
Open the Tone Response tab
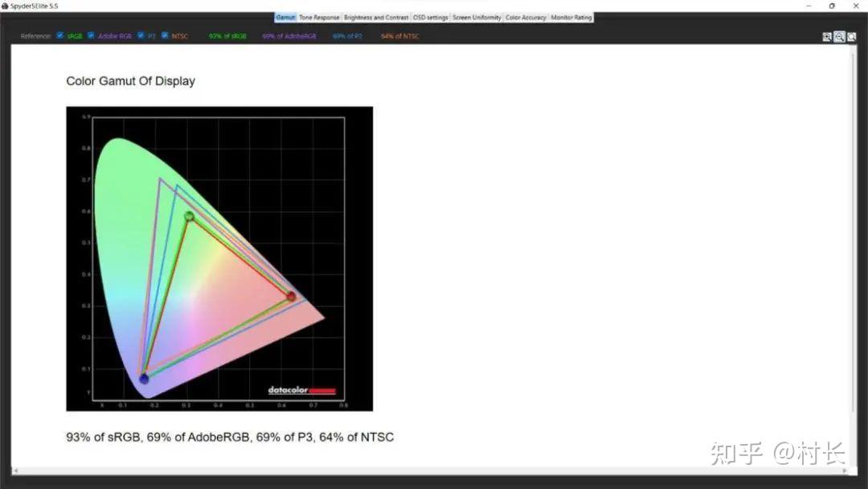319,18
